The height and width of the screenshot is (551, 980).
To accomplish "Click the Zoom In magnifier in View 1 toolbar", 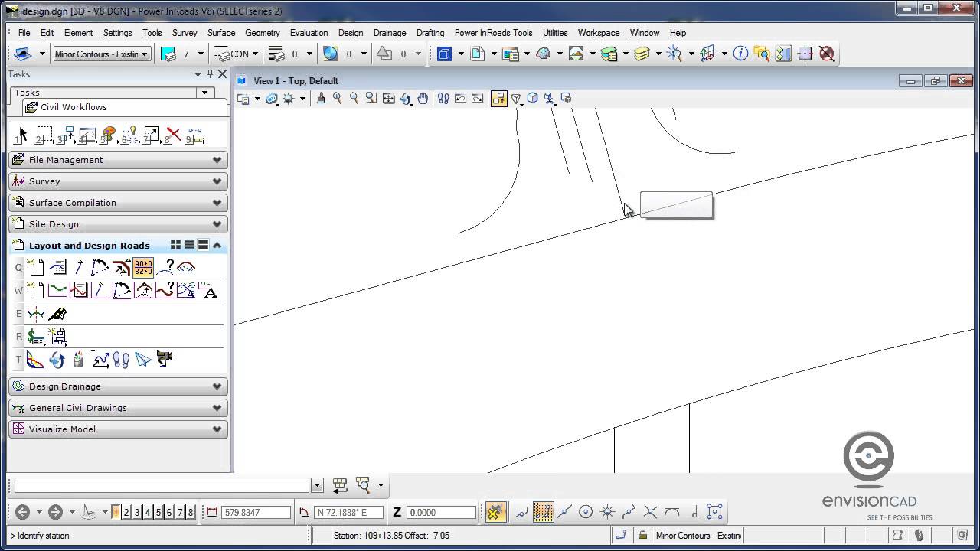I will pos(337,99).
